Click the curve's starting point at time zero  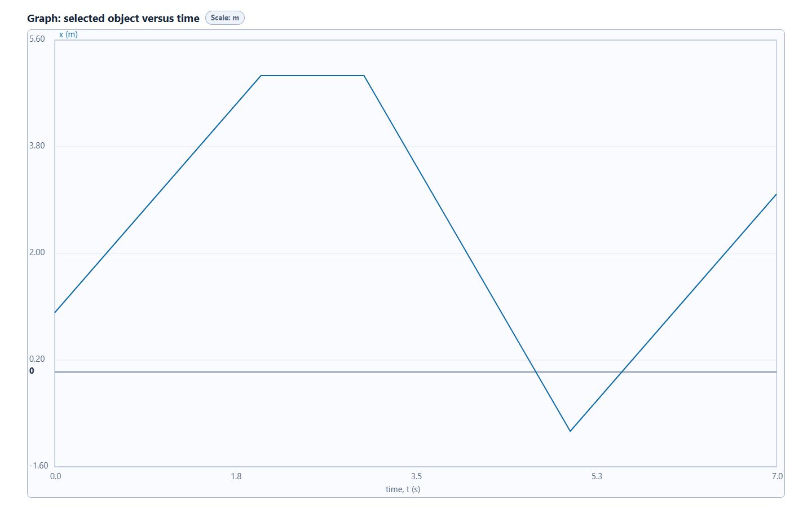(55, 313)
